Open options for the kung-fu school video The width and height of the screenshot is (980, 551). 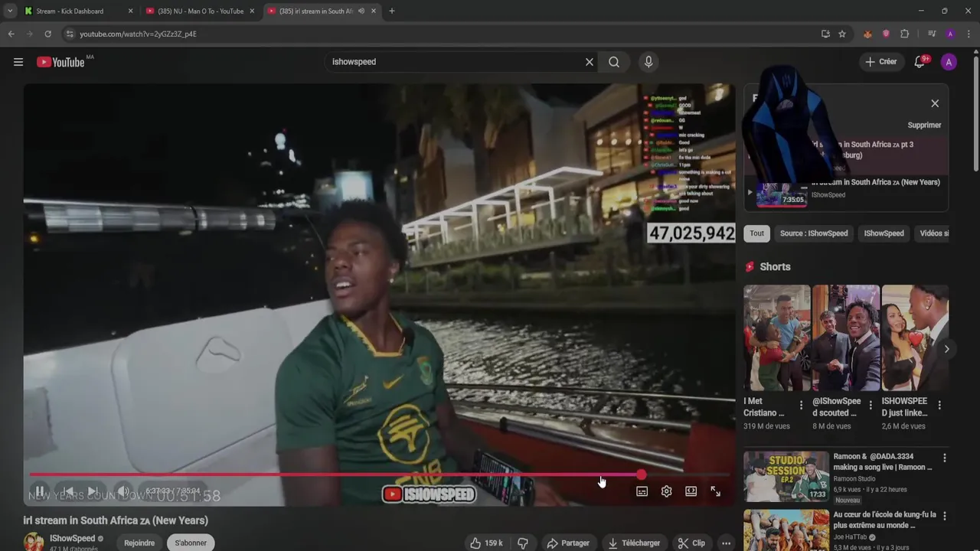[x=944, y=516]
